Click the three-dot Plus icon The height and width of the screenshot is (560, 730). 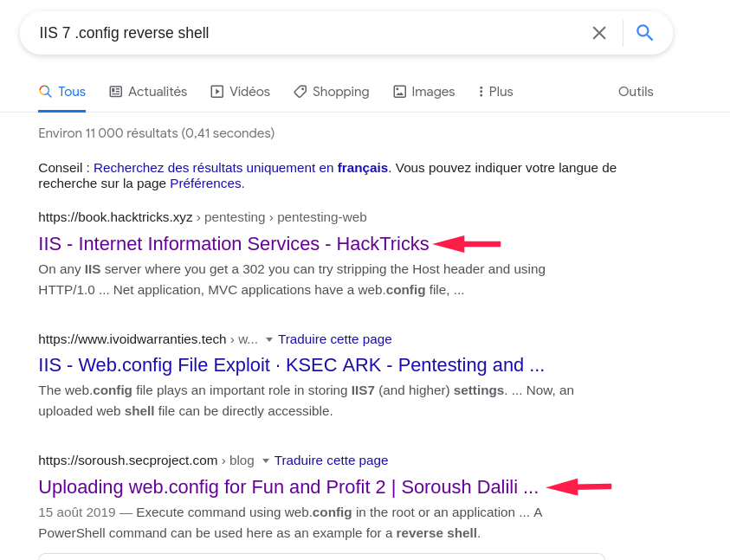pos(481,92)
